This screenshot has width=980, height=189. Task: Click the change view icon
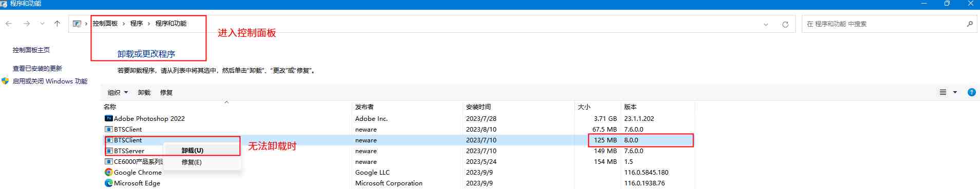coord(943,92)
